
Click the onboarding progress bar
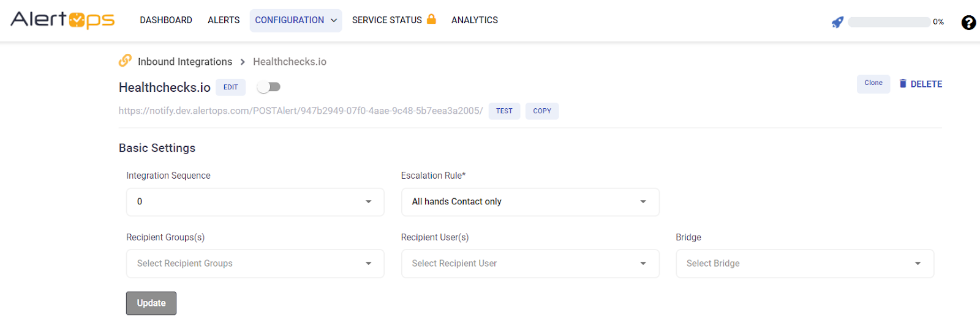point(889,22)
